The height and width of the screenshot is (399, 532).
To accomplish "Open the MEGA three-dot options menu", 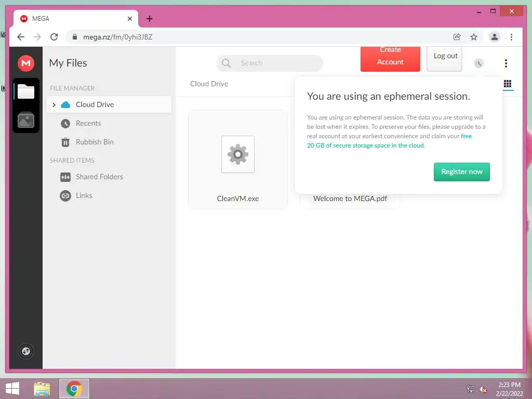I will [x=506, y=63].
